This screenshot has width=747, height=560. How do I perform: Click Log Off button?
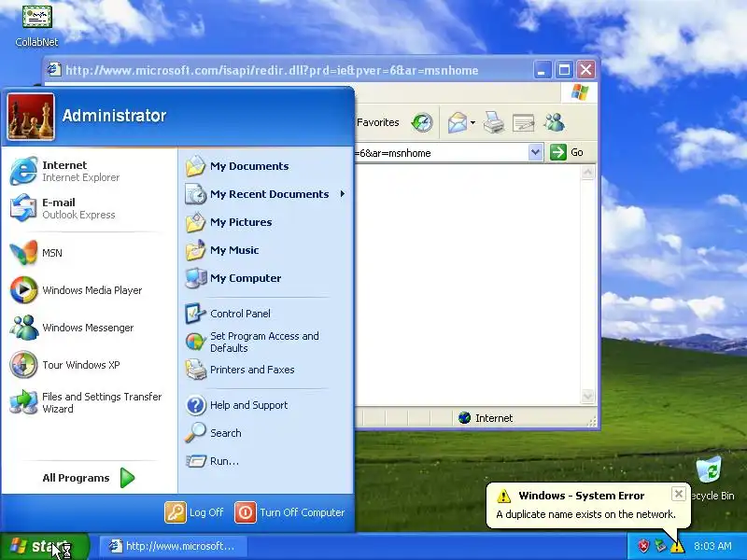click(x=194, y=512)
